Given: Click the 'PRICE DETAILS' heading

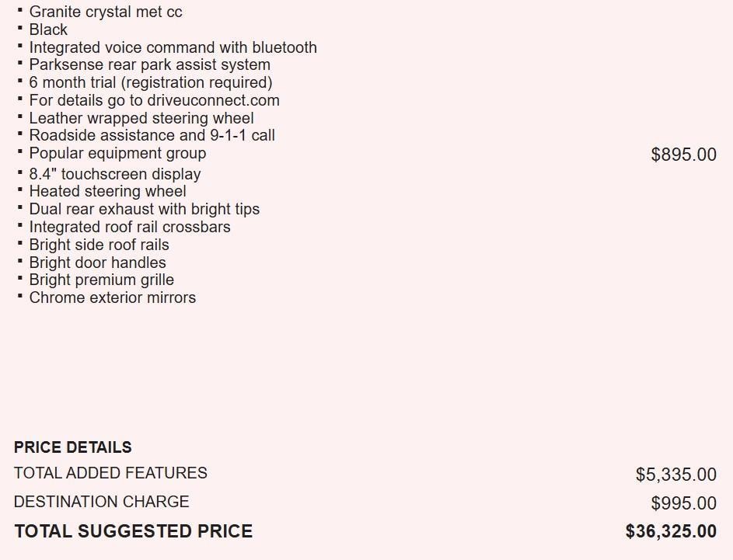Looking at the screenshot, I should point(73,447).
